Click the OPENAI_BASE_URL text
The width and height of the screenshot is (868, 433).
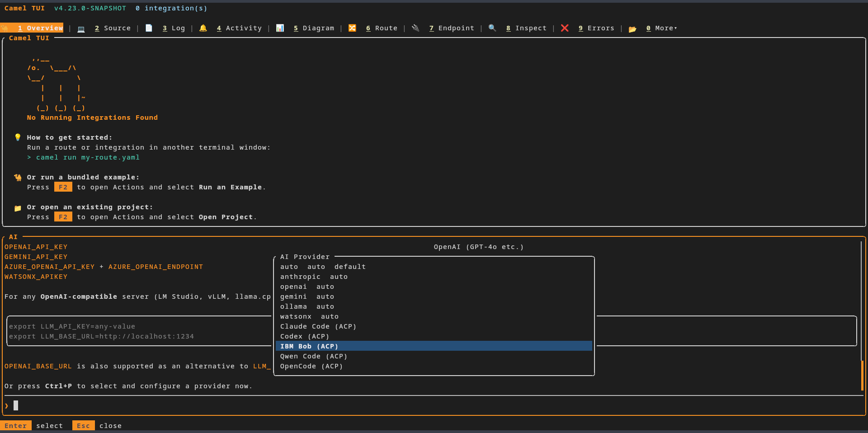coord(38,366)
